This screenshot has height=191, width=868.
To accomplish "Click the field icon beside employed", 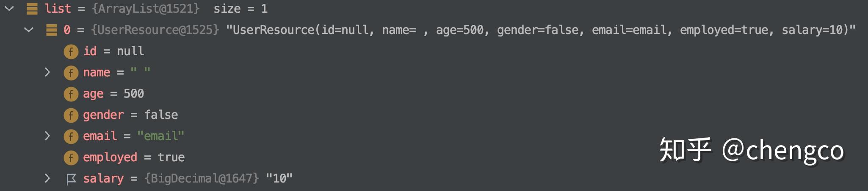I will point(71,157).
